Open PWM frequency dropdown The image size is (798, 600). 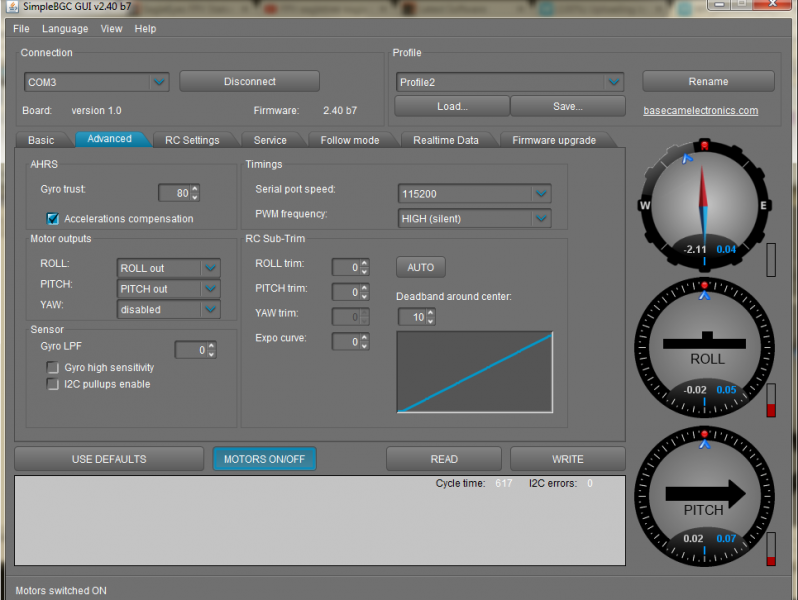(x=541, y=218)
